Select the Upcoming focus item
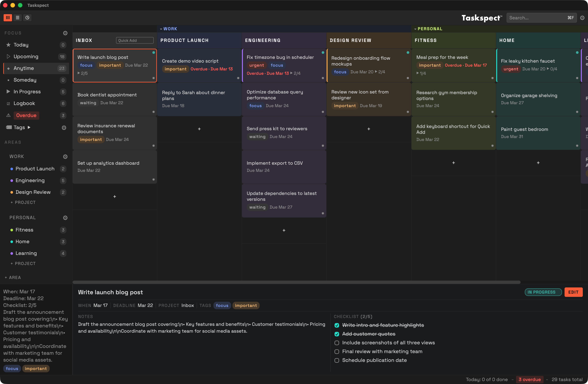This screenshot has height=384, width=588. coord(26,57)
